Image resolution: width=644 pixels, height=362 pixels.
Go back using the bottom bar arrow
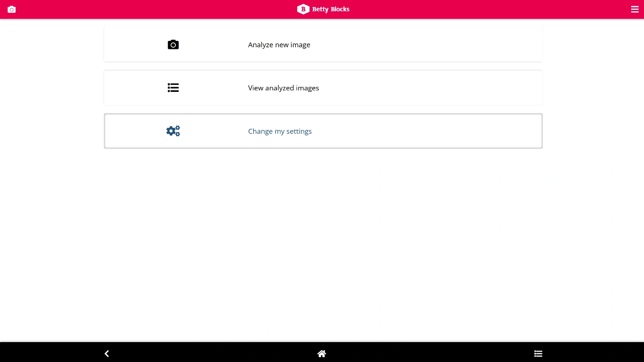click(107, 353)
